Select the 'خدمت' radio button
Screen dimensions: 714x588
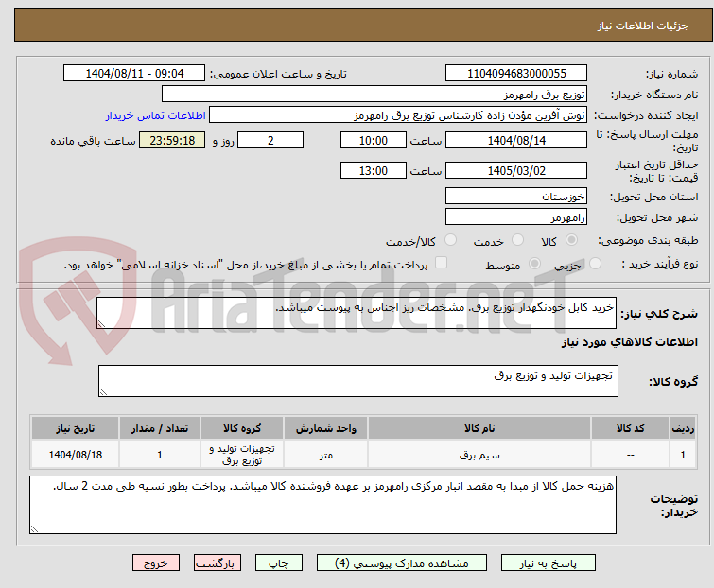point(517,240)
